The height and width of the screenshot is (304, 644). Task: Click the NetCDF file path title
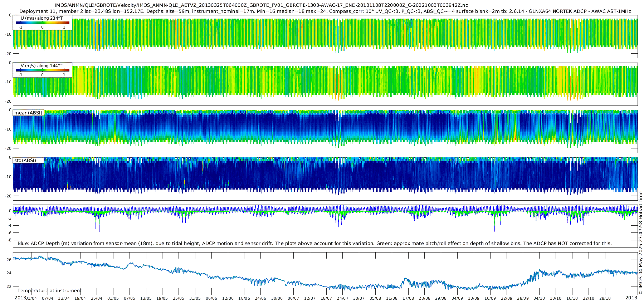[x=261, y=5]
